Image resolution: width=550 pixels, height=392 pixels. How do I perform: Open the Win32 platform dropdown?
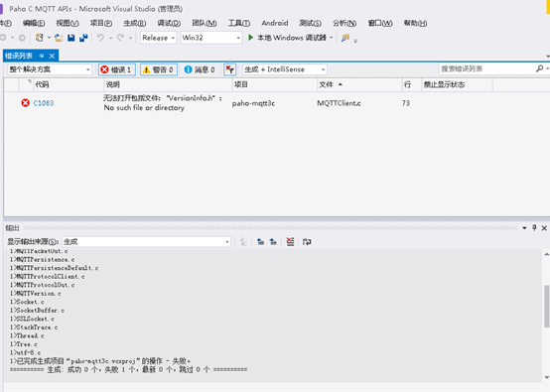[x=211, y=38]
